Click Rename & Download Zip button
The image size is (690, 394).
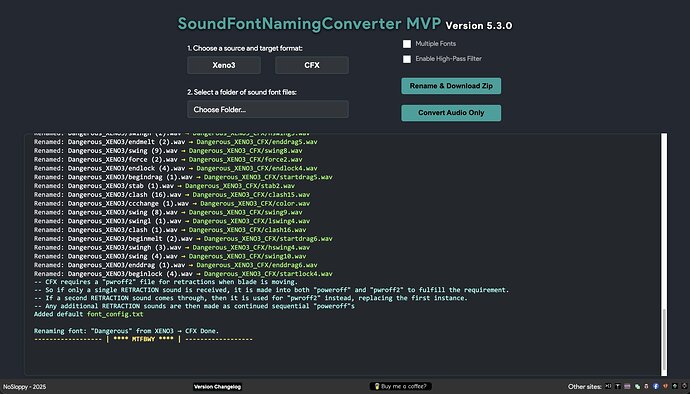pos(451,86)
